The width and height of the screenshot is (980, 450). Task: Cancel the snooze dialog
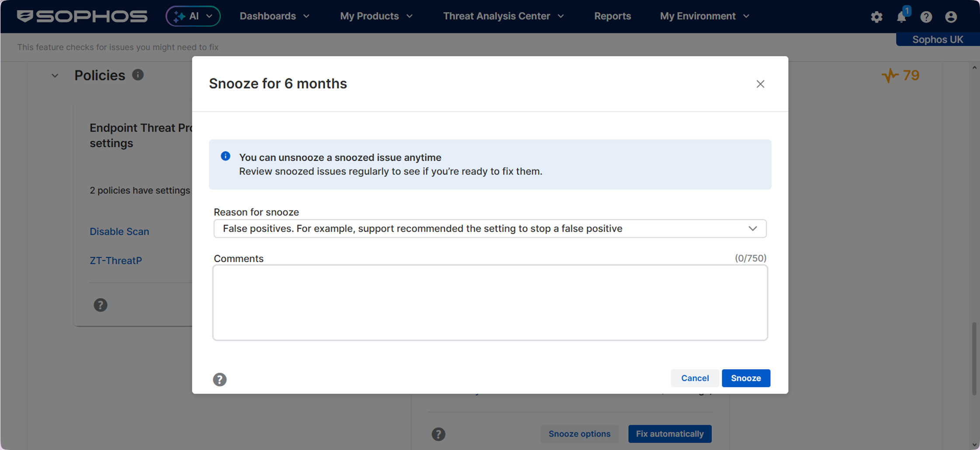[x=695, y=378]
